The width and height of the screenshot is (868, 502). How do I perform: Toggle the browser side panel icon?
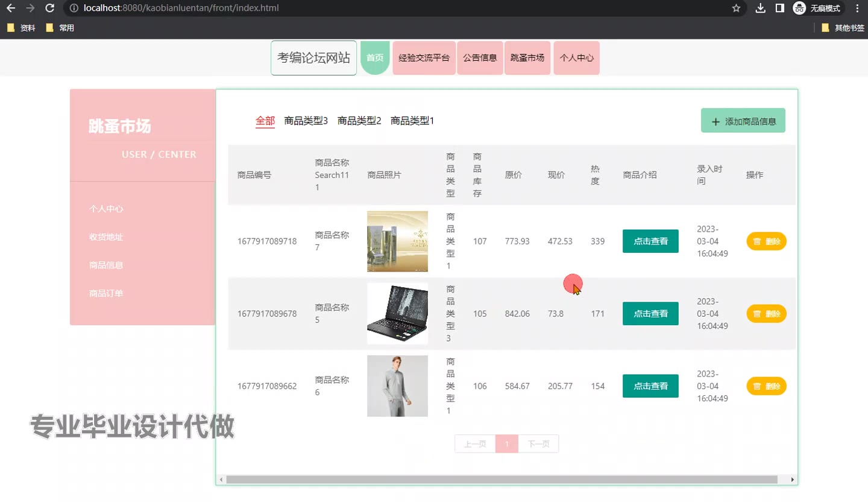pos(779,8)
